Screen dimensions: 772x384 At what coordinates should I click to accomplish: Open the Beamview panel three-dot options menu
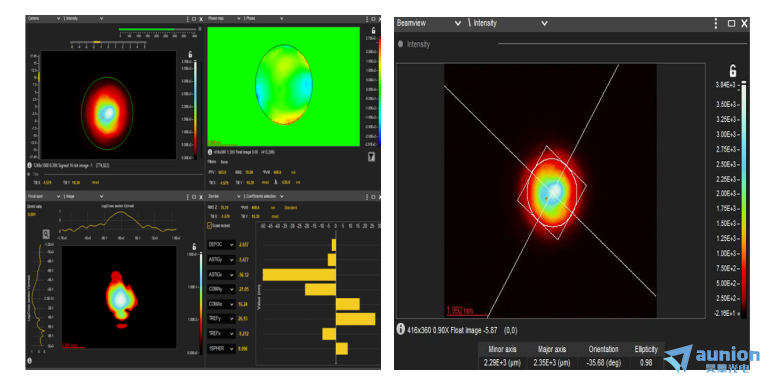716,23
